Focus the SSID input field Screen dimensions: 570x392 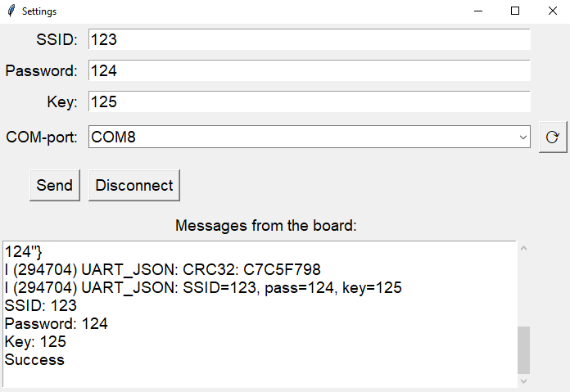310,39
